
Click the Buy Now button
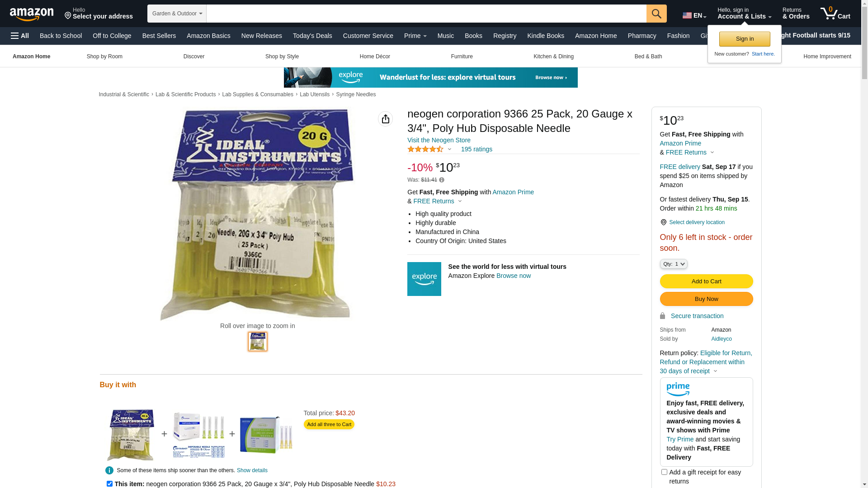click(706, 299)
